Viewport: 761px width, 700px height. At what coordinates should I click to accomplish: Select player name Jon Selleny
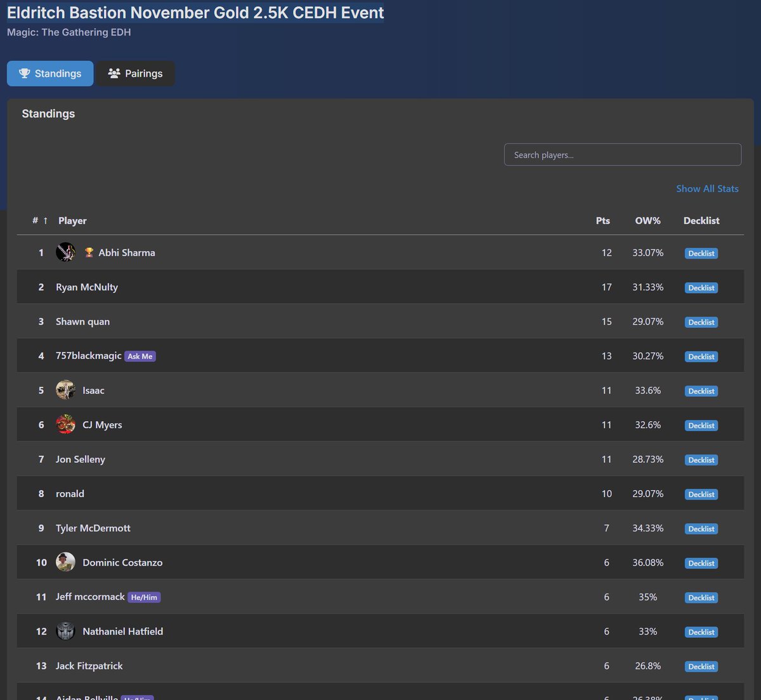point(81,459)
